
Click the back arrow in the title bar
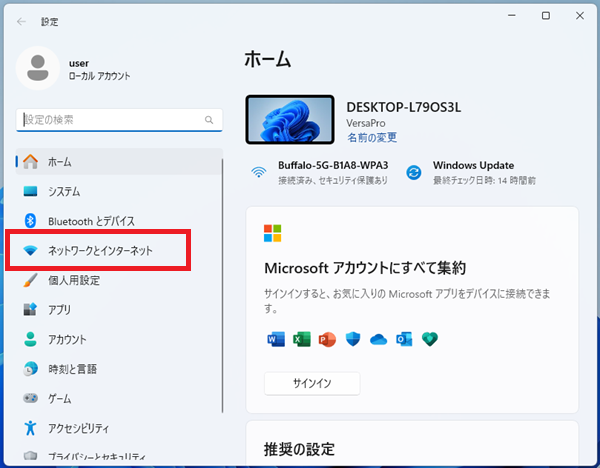coord(21,22)
